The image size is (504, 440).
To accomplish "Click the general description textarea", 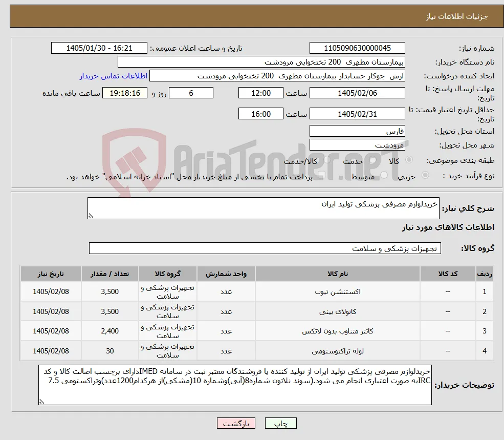I will 263,208.
